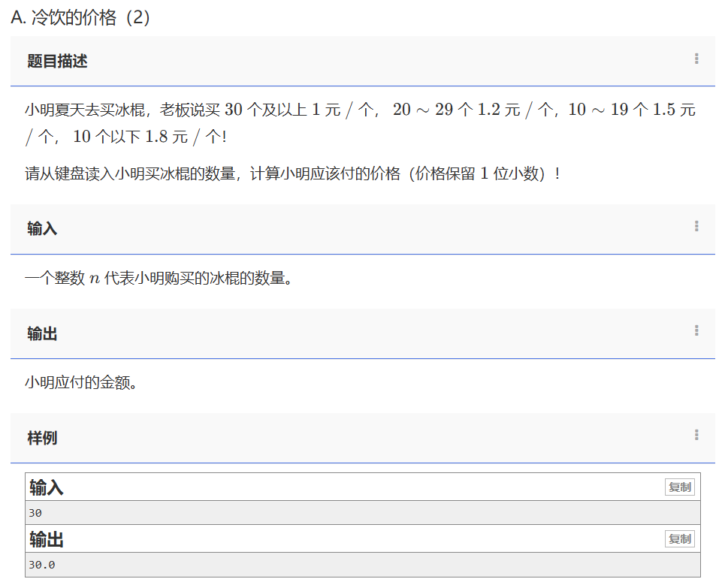Screen dimensions: 719x588
Task: Click the sample input value 30
Action: [35, 513]
